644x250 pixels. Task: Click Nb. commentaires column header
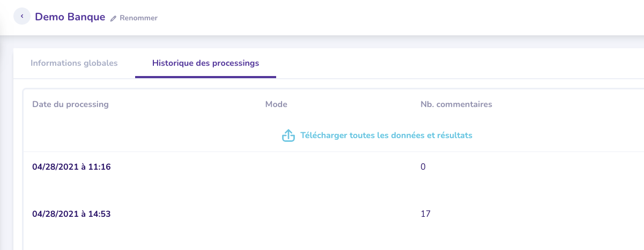click(x=456, y=104)
